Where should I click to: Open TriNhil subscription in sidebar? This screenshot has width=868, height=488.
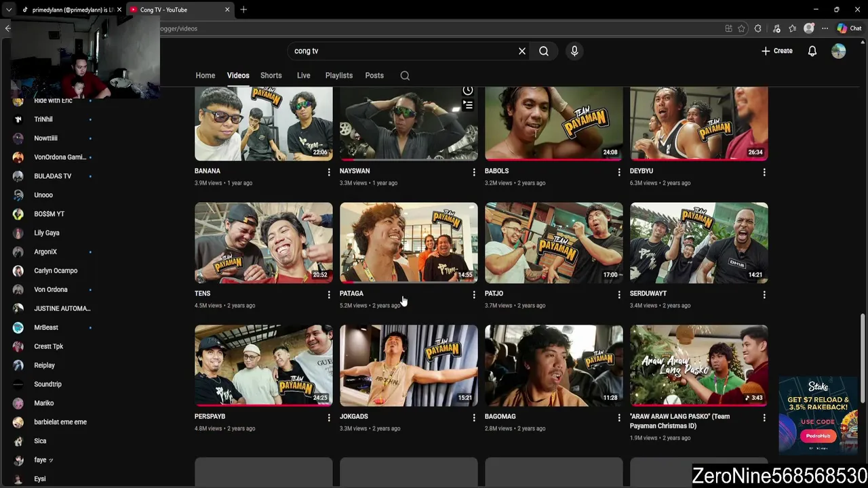tap(43, 119)
